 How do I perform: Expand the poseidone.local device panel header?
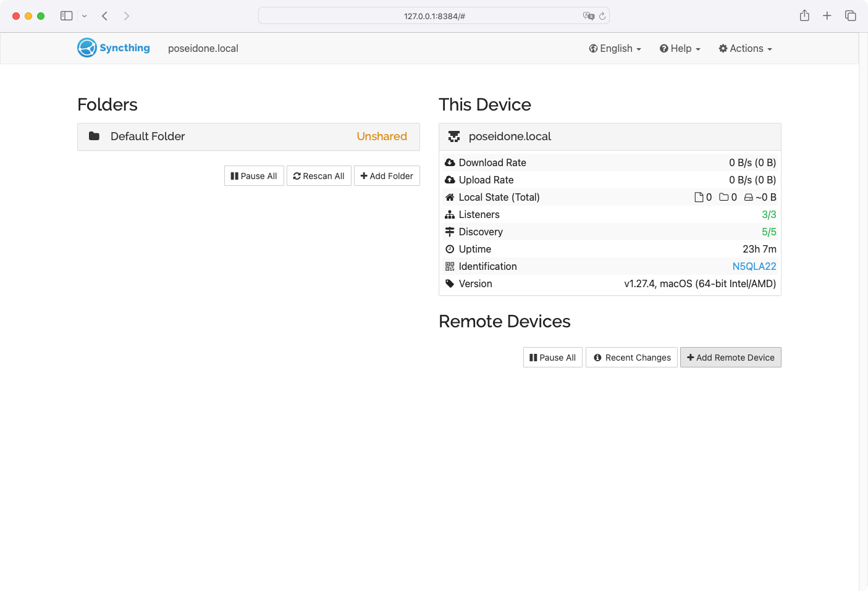pyautogui.click(x=610, y=136)
